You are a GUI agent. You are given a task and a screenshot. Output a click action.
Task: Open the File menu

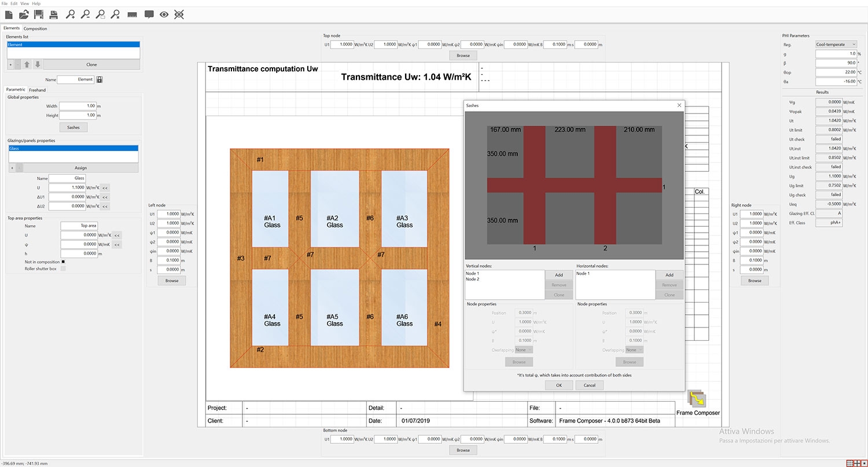[5, 3]
